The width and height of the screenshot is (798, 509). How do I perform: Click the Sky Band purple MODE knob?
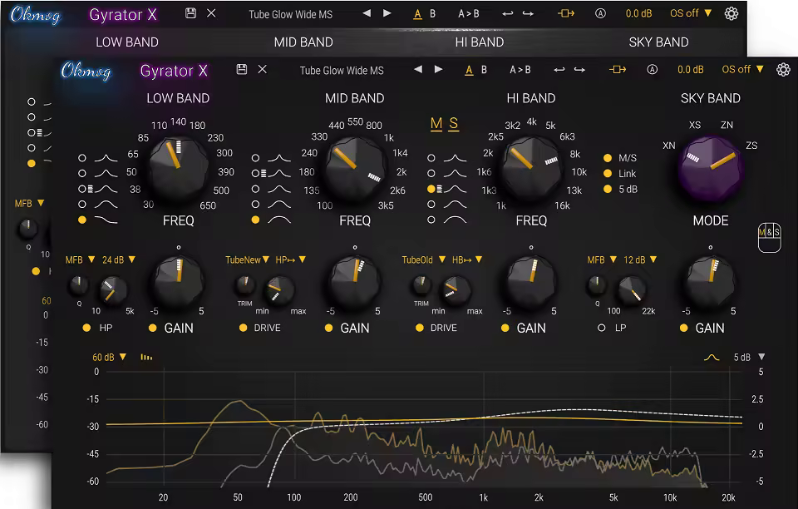(712, 168)
